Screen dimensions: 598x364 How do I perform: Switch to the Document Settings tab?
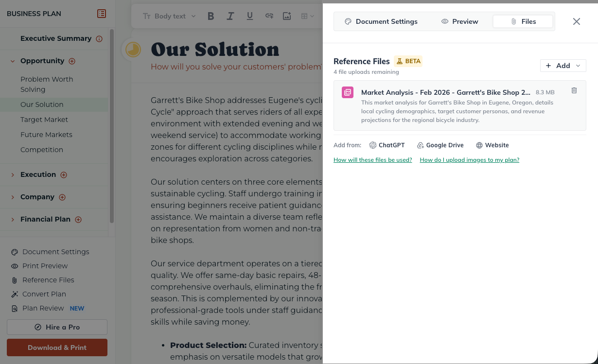tap(381, 21)
